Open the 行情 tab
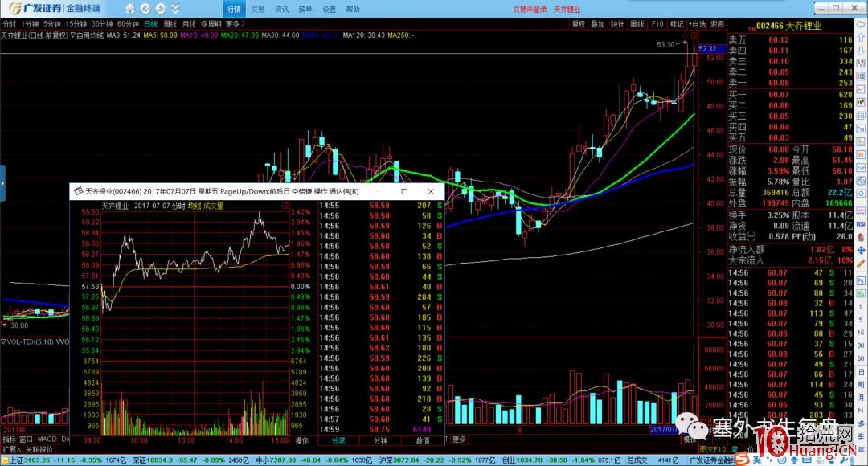Image resolution: width=868 pixels, height=466 pixels. coord(234,9)
